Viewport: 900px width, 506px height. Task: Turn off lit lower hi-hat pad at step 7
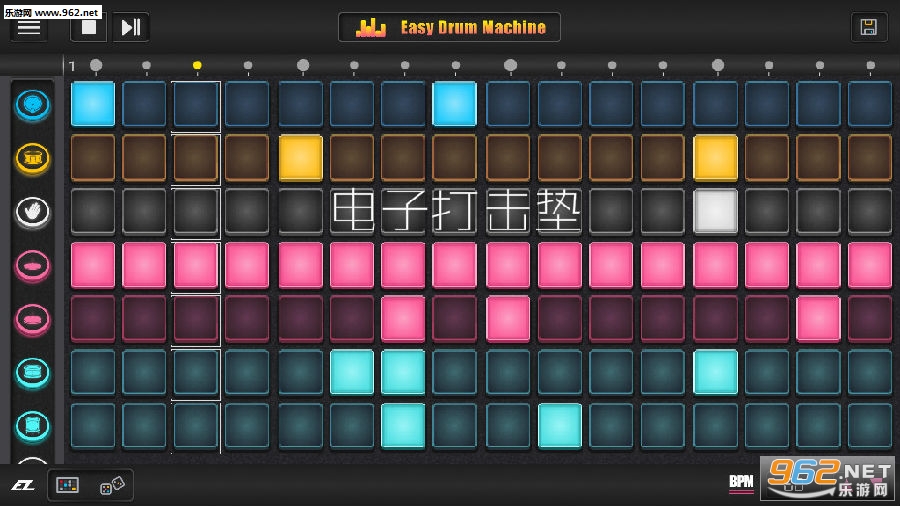point(403,318)
